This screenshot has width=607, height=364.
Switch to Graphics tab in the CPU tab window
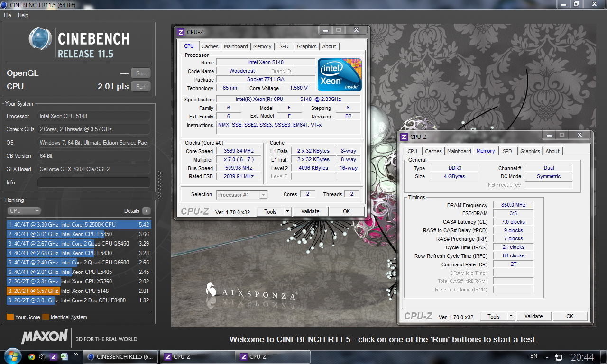(307, 46)
